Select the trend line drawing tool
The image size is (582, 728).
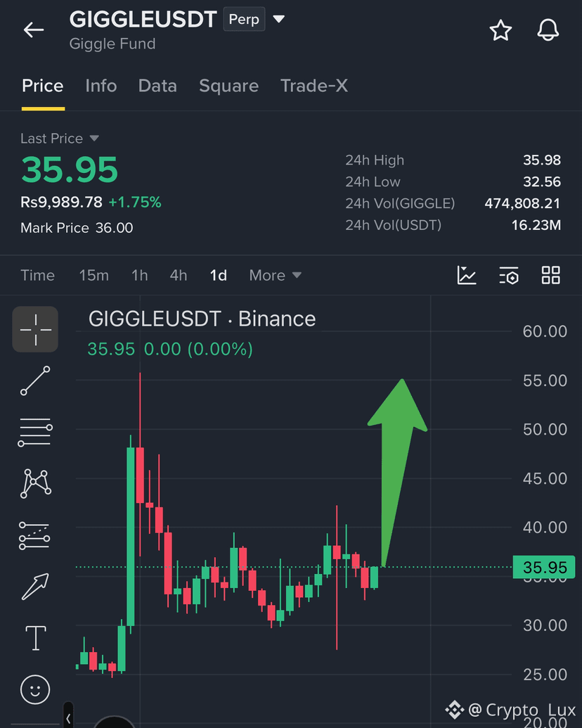pyautogui.click(x=35, y=381)
